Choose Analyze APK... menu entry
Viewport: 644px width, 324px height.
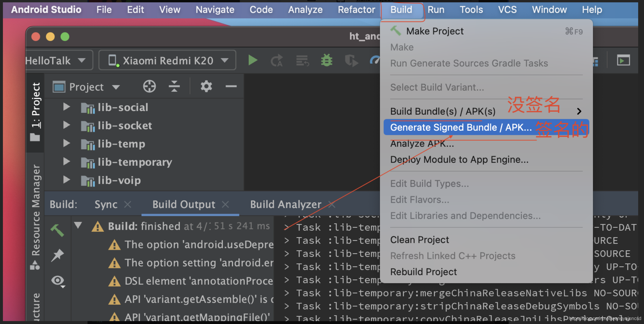[x=486, y=144]
